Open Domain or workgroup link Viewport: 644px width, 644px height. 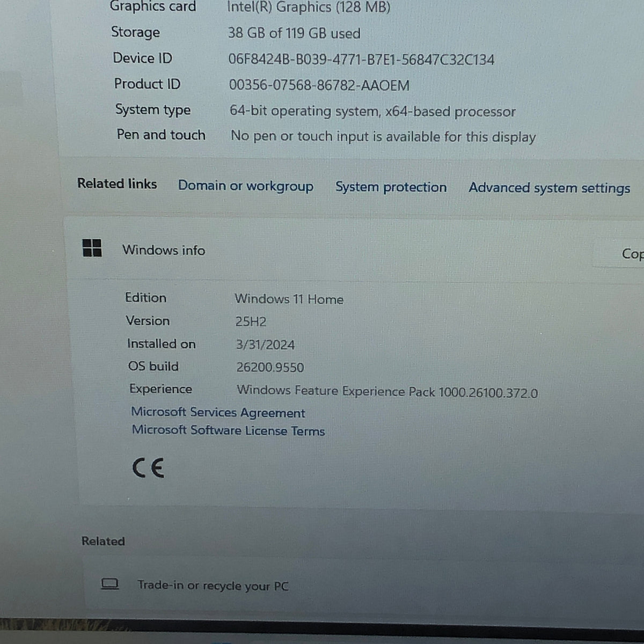pos(246,186)
